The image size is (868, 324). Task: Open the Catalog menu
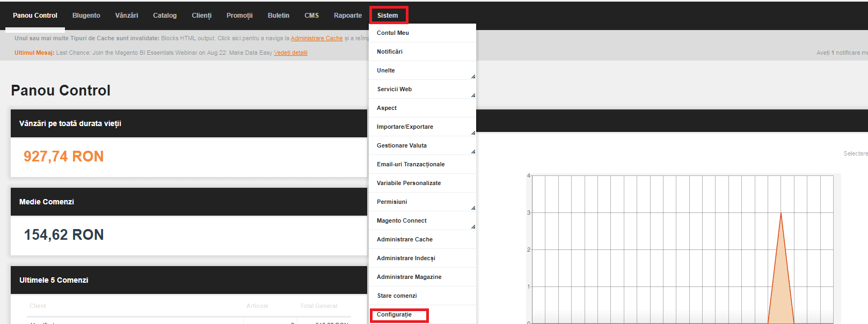165,16
